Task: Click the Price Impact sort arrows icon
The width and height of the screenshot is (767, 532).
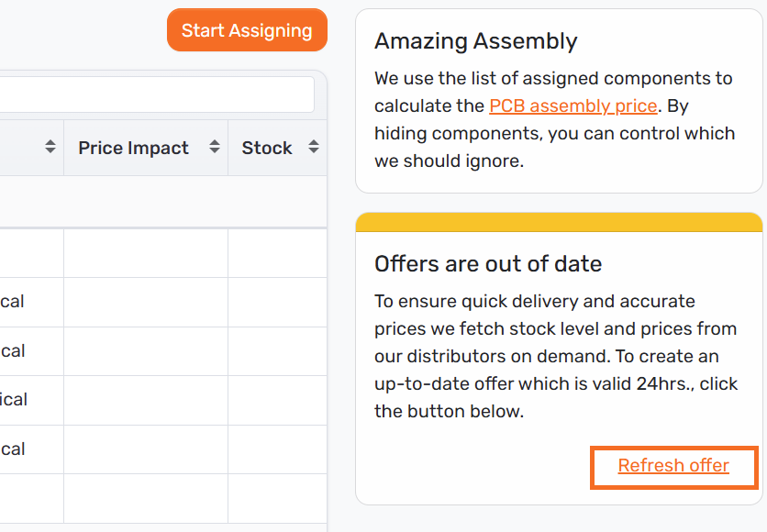Action: [x=215, y=148]
